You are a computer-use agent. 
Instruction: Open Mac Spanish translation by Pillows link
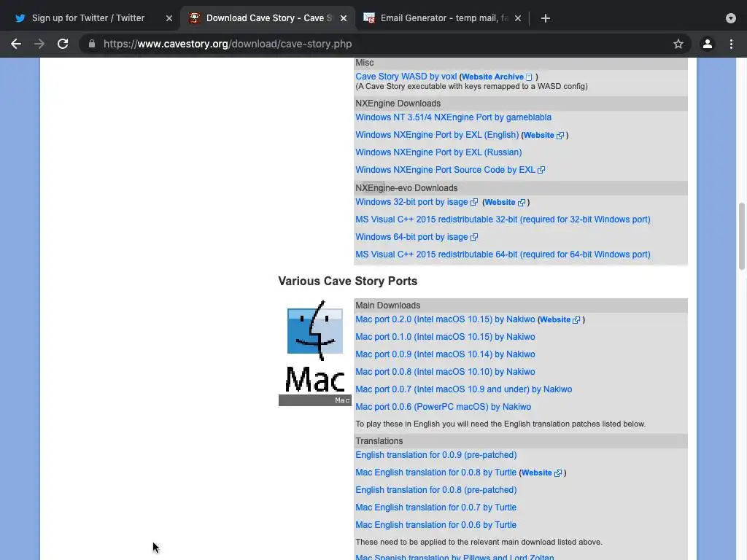click(454, 557)
